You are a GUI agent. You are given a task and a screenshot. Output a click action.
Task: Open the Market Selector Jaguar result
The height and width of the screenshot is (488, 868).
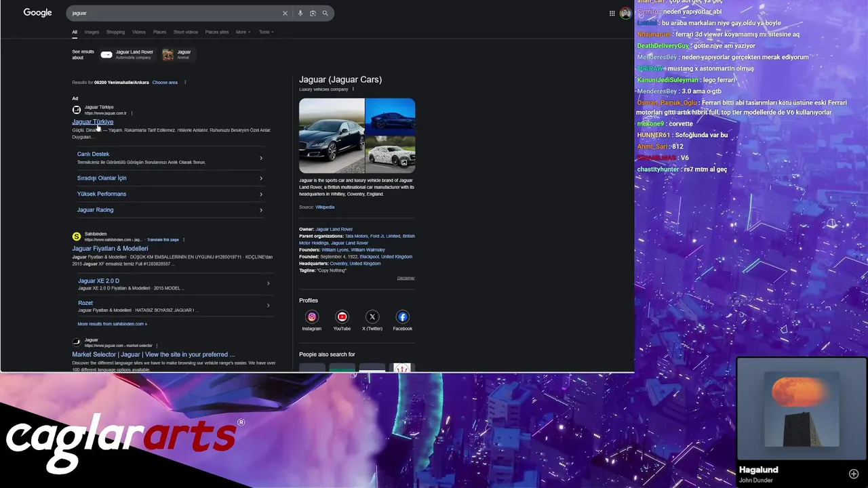pos(153,354)
